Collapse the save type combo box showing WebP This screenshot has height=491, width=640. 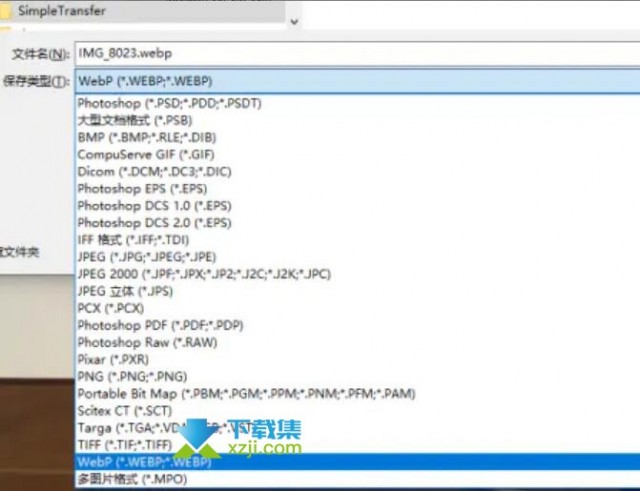(x=358, y=81)
